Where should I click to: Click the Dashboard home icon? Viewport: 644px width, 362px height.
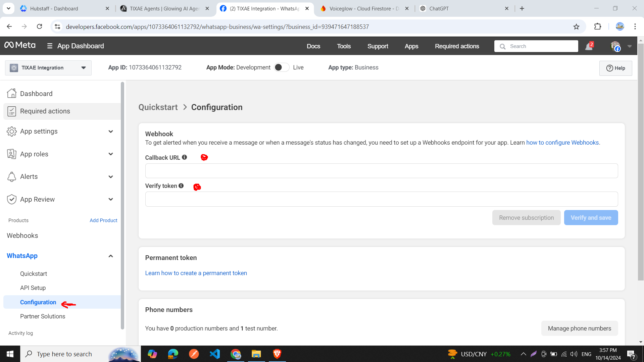12,93
